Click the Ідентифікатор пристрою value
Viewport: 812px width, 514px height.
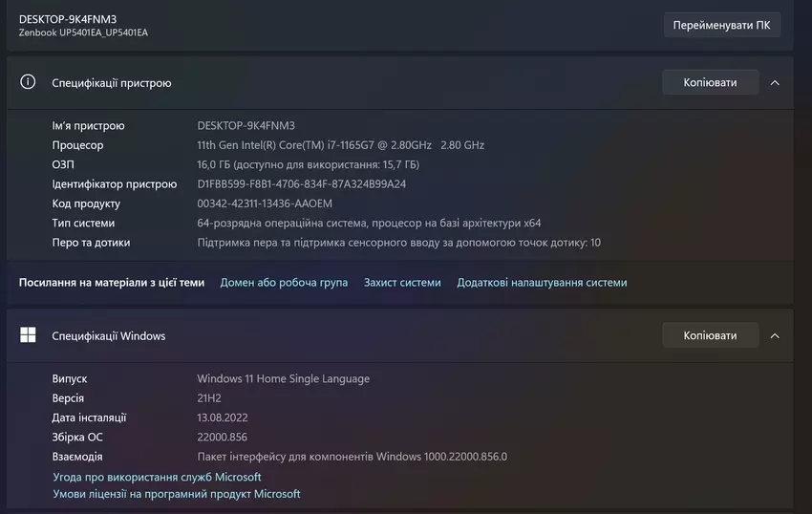click(x=301, y=184)
